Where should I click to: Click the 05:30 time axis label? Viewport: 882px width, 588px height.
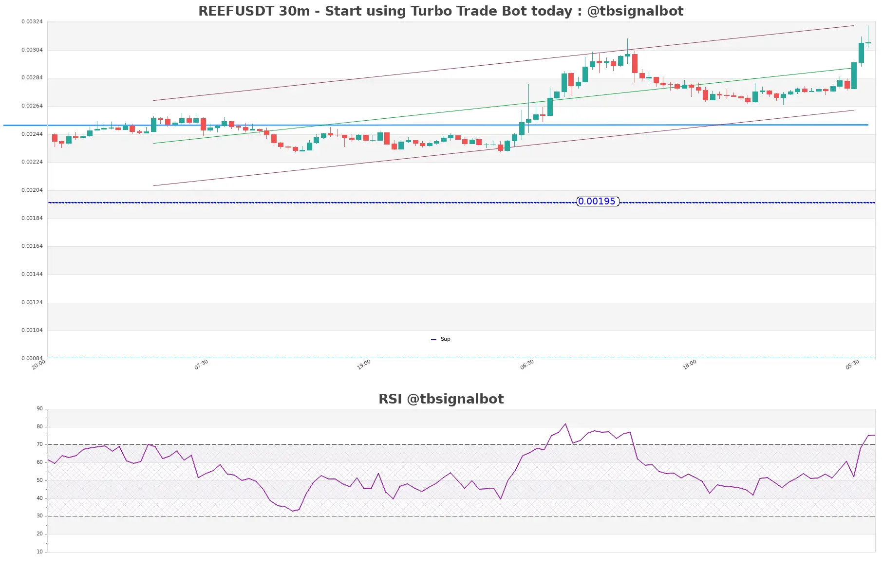tap(852, 365)
